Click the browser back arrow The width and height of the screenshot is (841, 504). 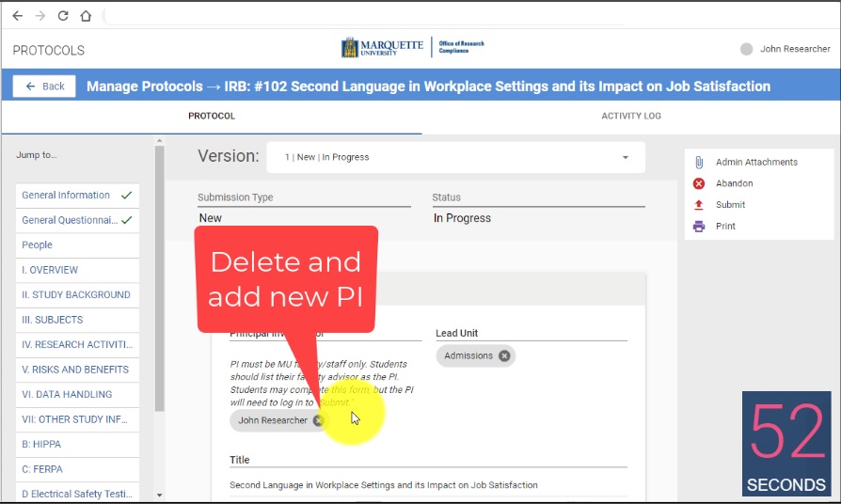point(17,16)
